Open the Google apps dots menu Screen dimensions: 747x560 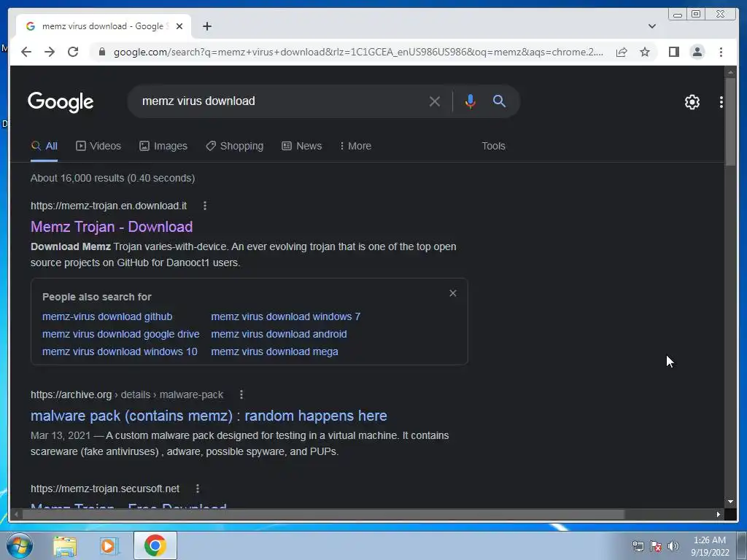click(x=721, y=102)
